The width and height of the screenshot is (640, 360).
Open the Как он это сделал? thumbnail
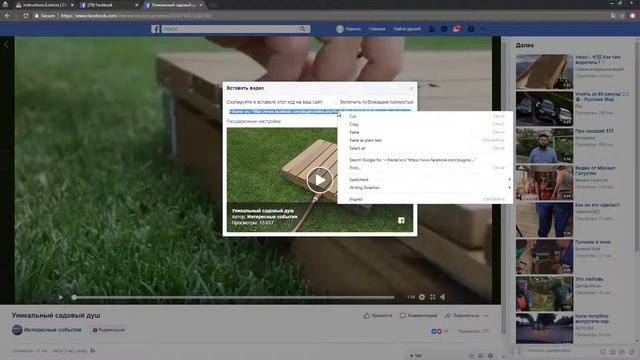click(544, 220)
